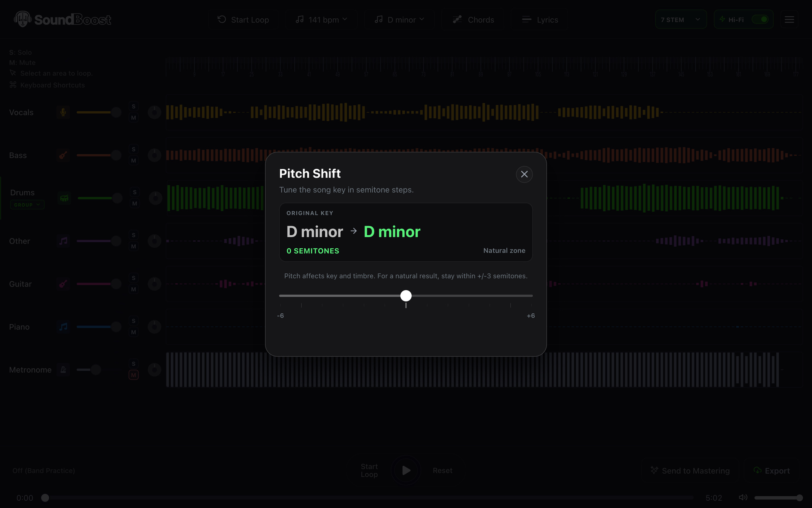
Task: Click the master volume slider
Action: point(778,497)
